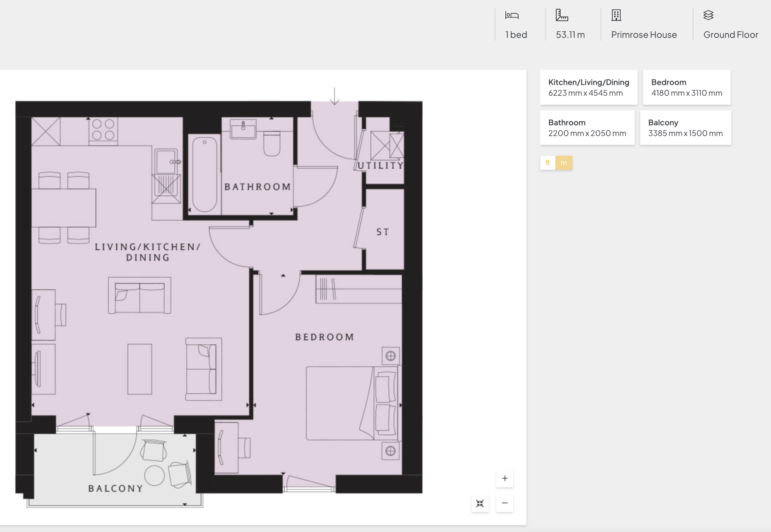Click the BALCONY area on the floor plan
Screen dimensions: 771x532
click(115, 488)
